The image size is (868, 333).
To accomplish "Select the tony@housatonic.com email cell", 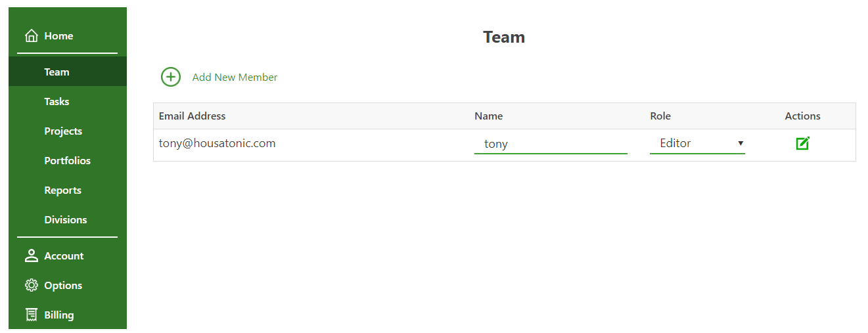I will point(217,143).
